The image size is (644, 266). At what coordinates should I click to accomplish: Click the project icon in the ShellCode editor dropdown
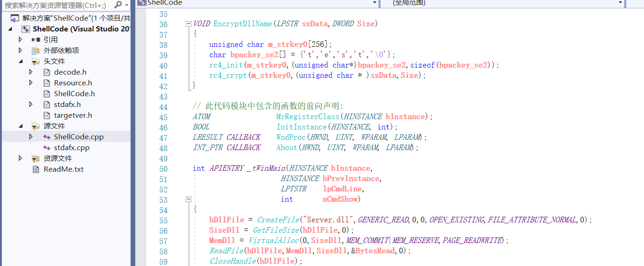point(141,2)
